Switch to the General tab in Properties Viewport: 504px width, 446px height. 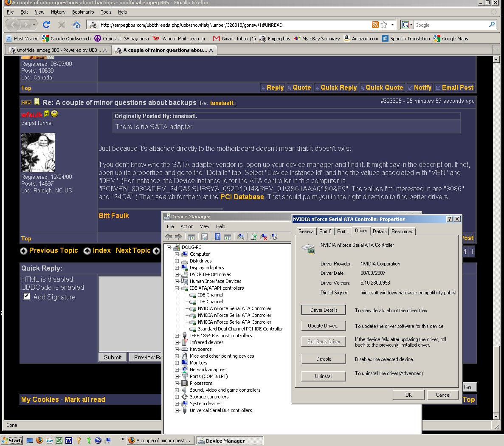[x=306, y=231]
